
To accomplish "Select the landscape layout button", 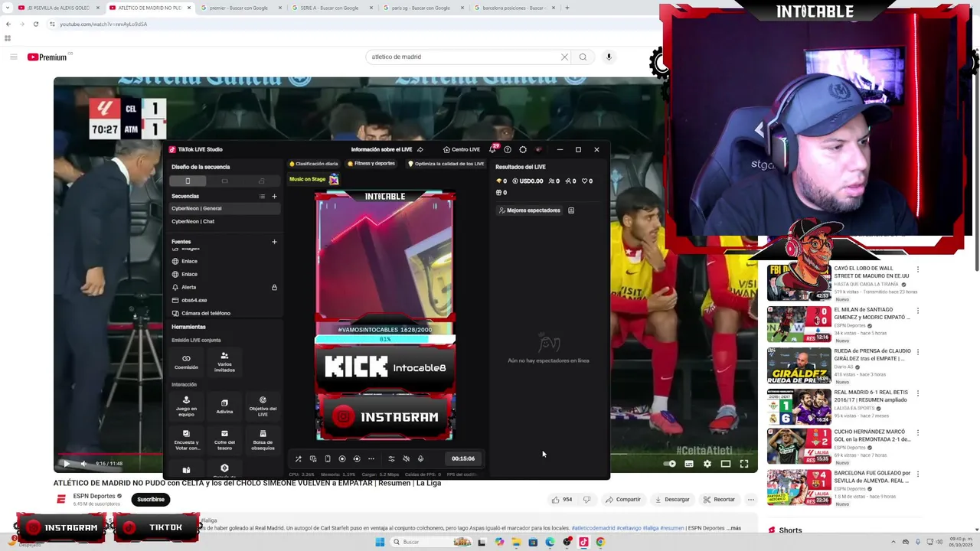I will (224, 181).
